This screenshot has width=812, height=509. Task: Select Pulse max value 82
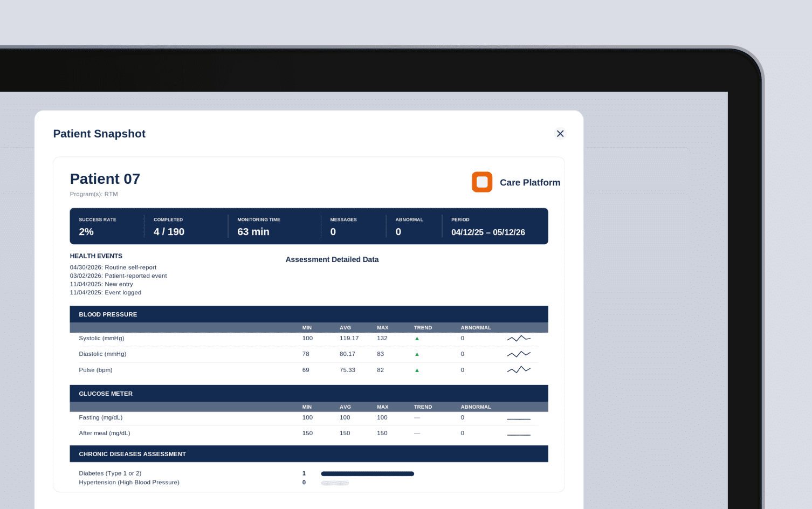[381, 370]
